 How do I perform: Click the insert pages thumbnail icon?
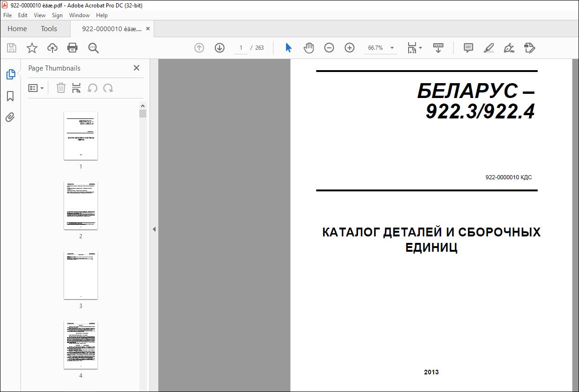pos(77,88)
